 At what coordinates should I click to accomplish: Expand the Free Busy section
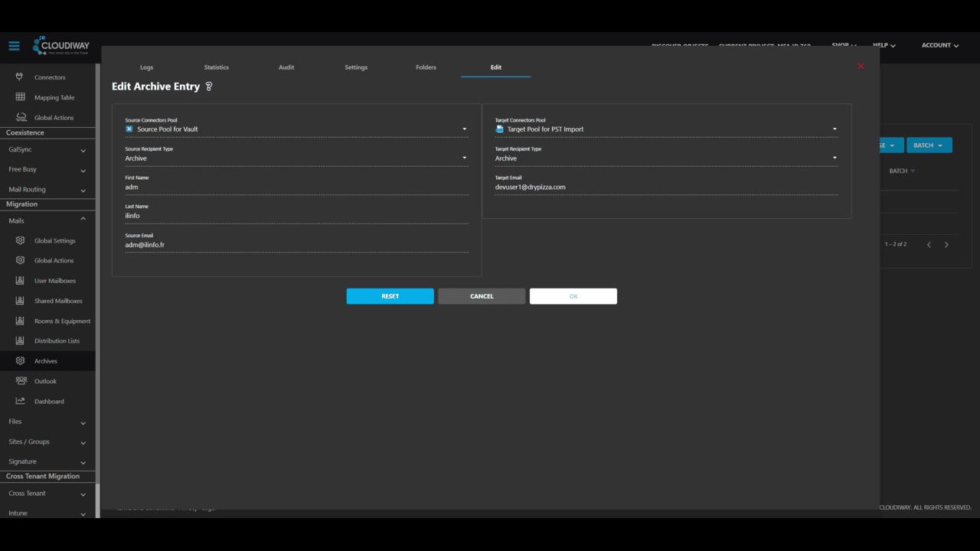pyautogui.click(x=47, y=169)
